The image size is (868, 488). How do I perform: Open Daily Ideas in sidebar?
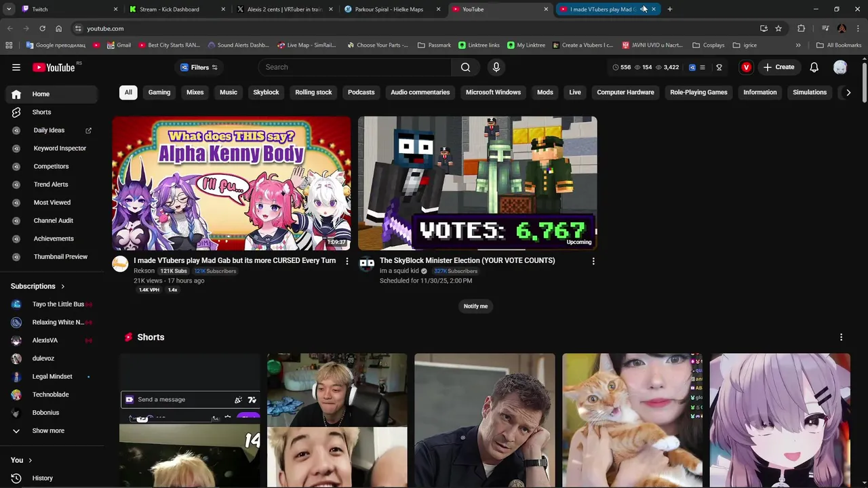53,130
